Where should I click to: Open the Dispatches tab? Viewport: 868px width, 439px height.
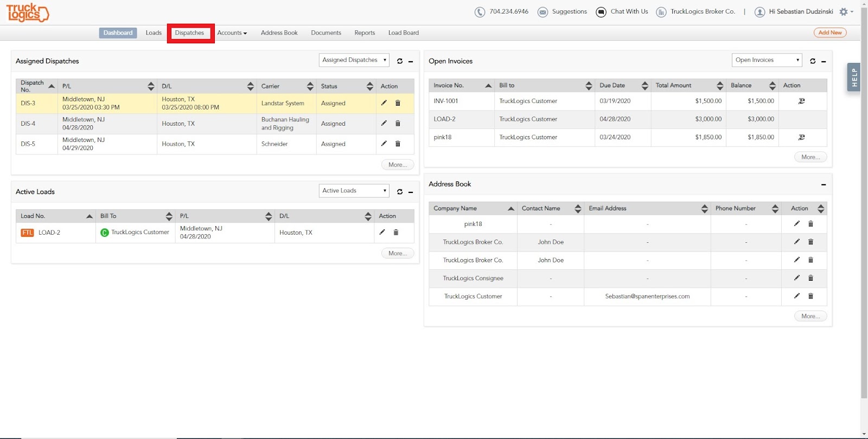click(190, 33)
